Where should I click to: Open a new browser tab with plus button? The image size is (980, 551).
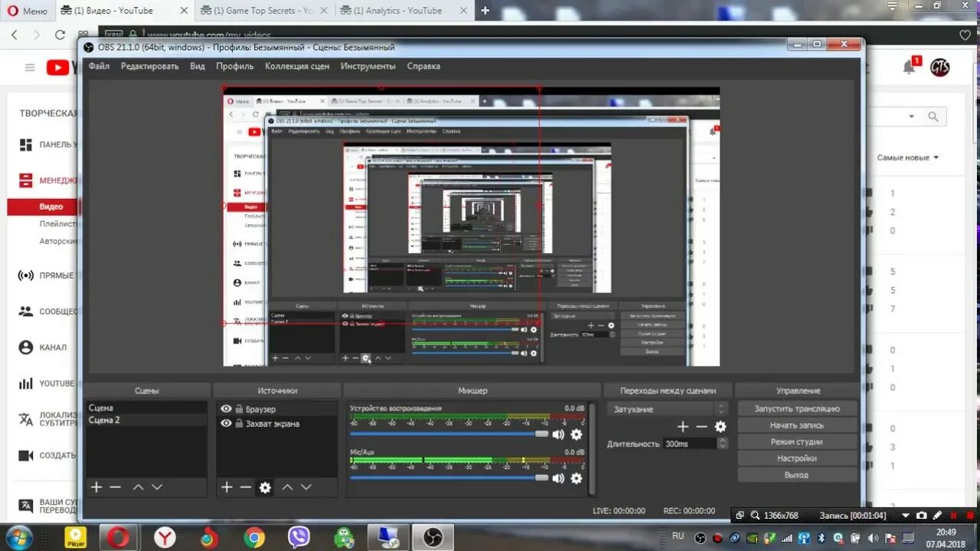click(485, 11)
